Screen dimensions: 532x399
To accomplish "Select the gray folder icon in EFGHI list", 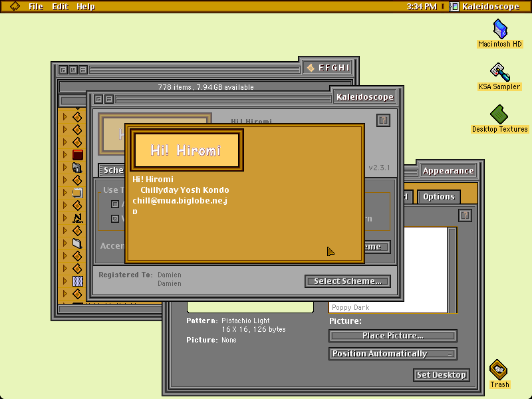I will tap(77, 243).
